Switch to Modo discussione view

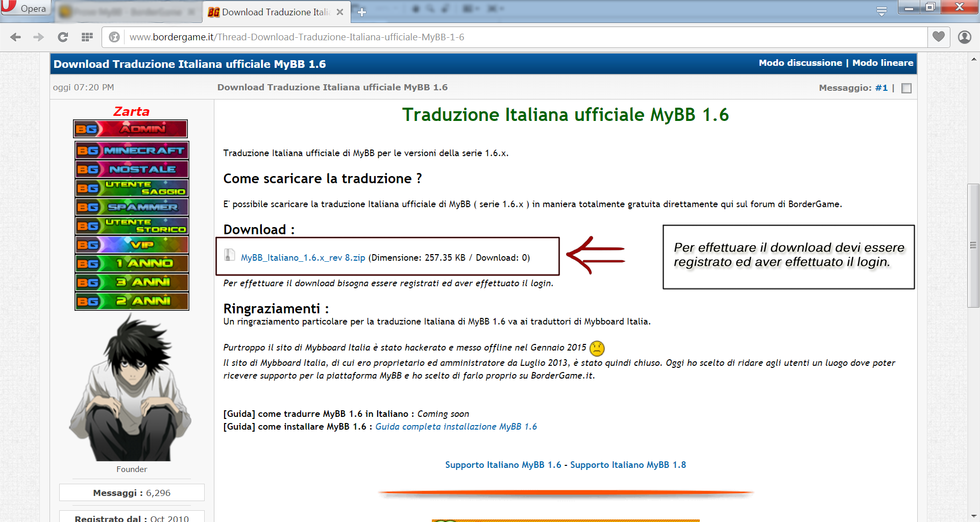pos(800,63)
